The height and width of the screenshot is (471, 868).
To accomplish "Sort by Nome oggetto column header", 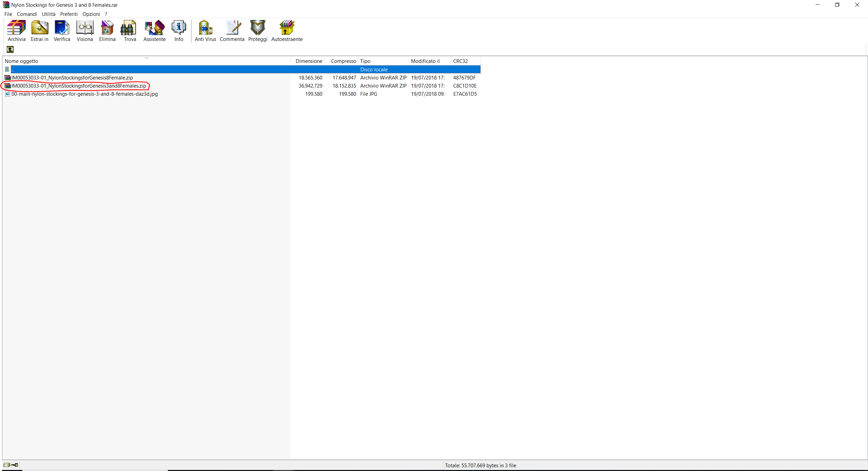I will point(146,61).
